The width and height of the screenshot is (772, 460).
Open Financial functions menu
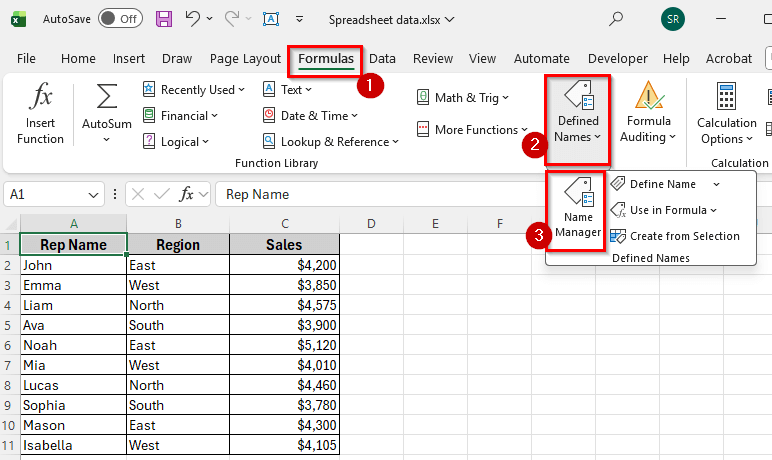click(x=180, y=116)
